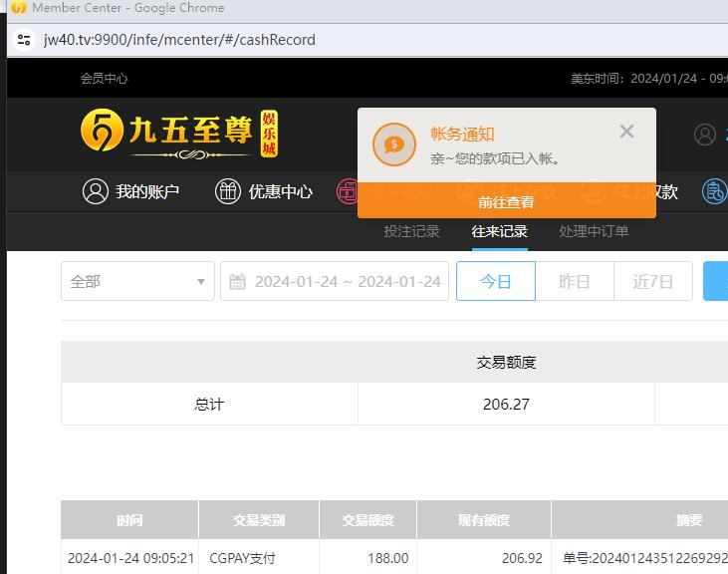The height and width of the screenshot is (574, 728).
Task: Close the 帐务通知 notification popup
Action: (x=626, y=132)
